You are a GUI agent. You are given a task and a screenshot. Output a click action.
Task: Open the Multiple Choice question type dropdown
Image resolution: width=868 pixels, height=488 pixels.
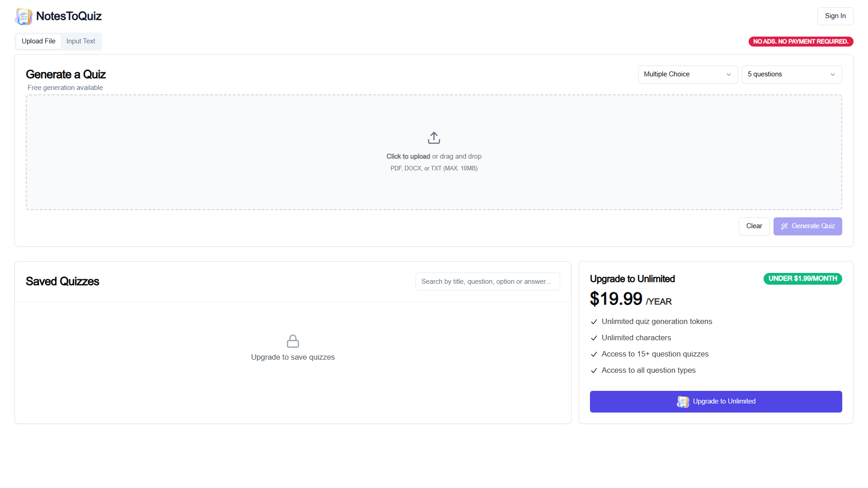pos(688,75)
